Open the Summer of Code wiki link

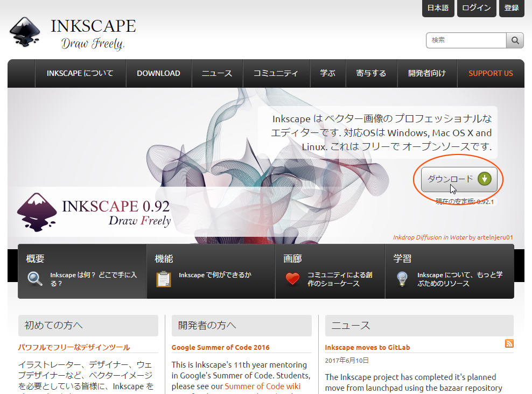262,386
